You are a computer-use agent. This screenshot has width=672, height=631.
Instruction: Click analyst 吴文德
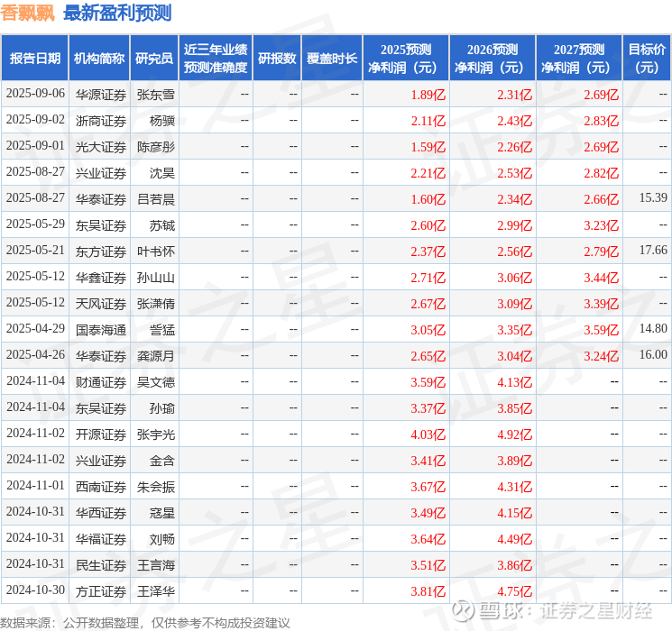click(x=156, y=382)
